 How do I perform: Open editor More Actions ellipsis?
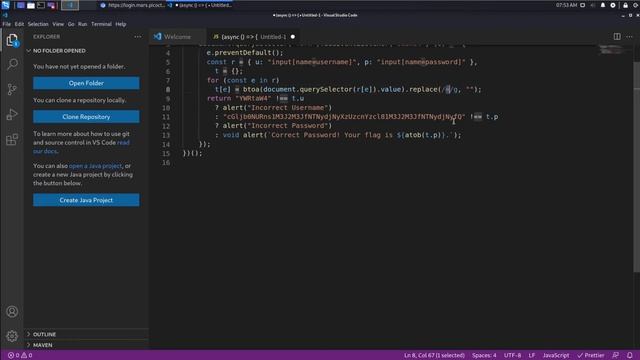pos(629,37)
